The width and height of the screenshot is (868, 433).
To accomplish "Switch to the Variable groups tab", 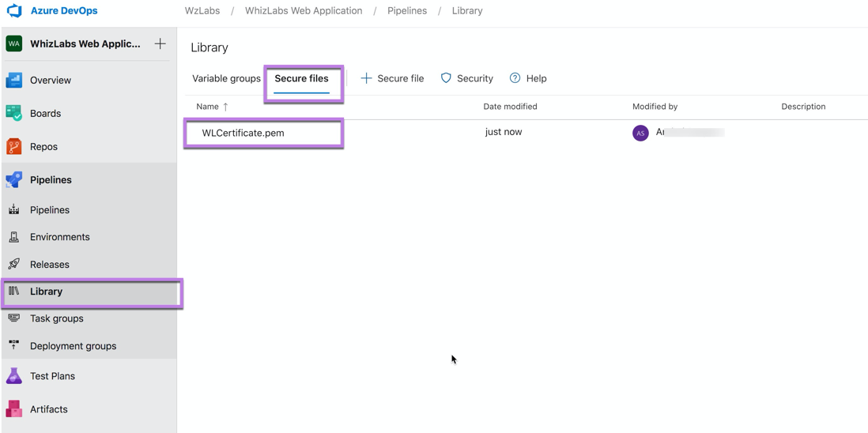I will tap(226, 78).
